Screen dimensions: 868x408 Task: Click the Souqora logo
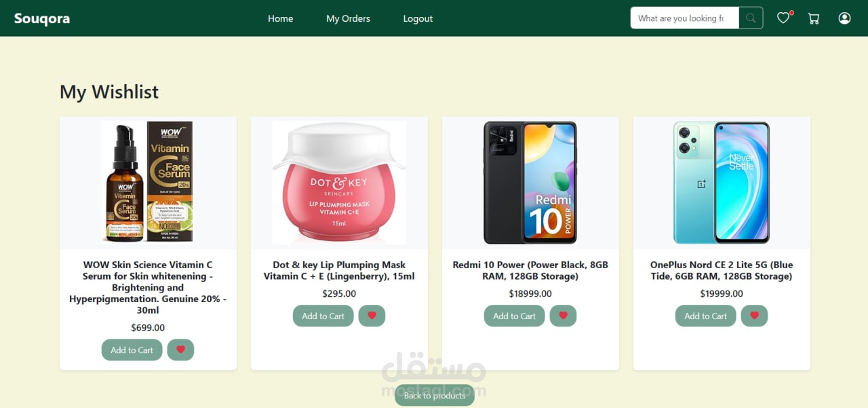tap(42, 18)
